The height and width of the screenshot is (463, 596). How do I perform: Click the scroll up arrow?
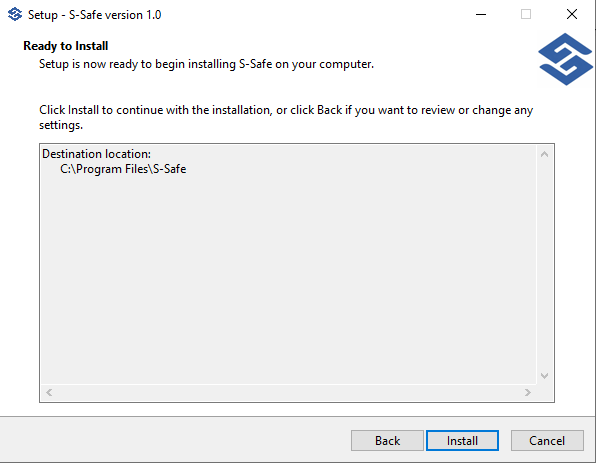[544, 154]
